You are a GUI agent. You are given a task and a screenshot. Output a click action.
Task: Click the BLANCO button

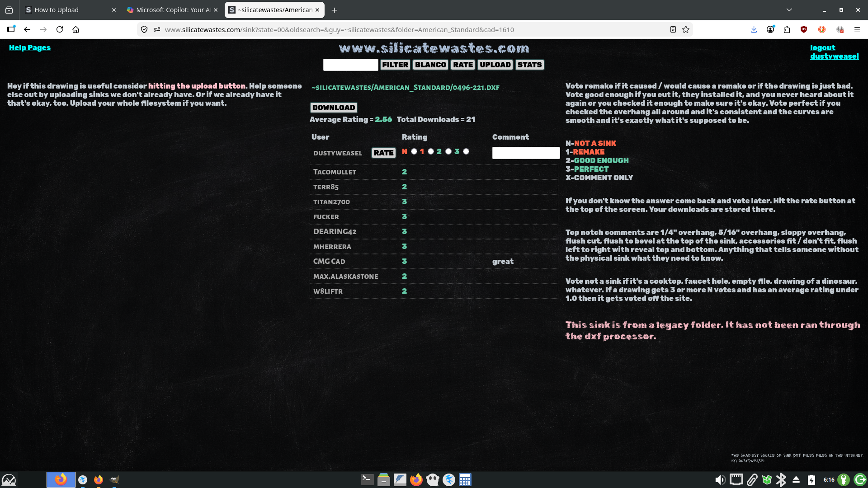(430, 65)
